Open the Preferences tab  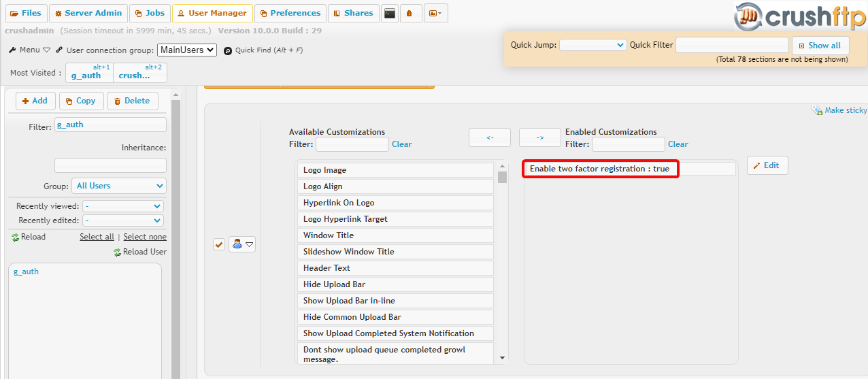[x=290, y=13]
